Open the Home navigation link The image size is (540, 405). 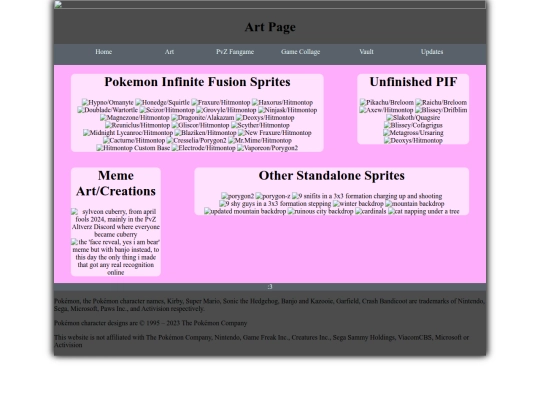coord(103,52)
